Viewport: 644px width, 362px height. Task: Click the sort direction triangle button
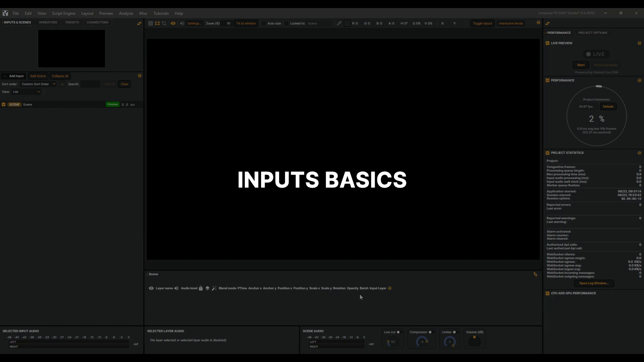tap(62, 84)
